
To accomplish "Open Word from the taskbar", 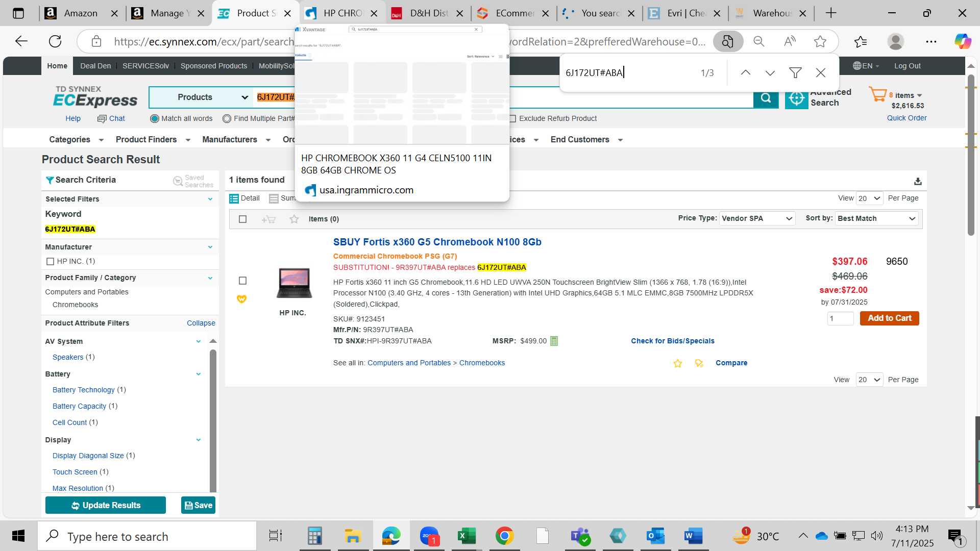I will pyautogui.click(x=693, y=536).
